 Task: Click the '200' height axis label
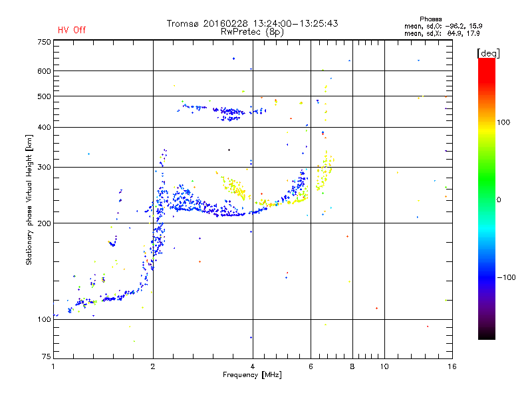(x=44, y=223)
